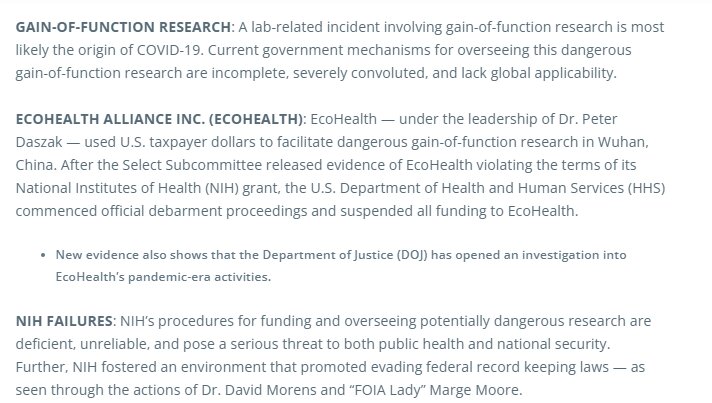Image resolution: width=712 pixels, height=403 pixels.
Task: Click the bullet point marker before "New evidence"
Action: [x=42, y=254]
